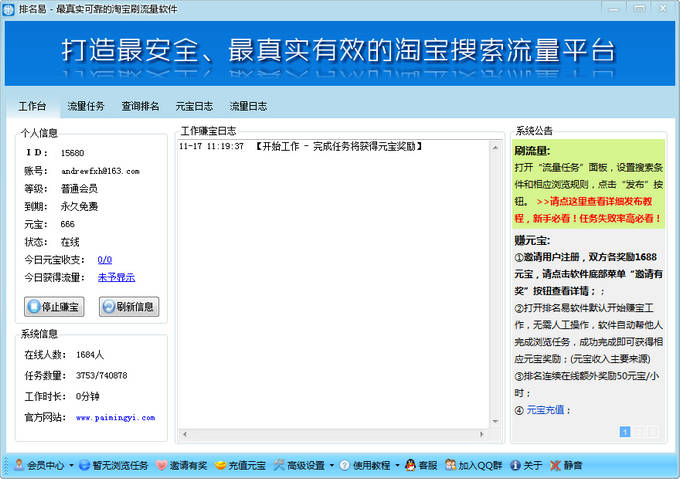
Task: Open the 流量日志 tab
Action: click(x=248, y=106)
